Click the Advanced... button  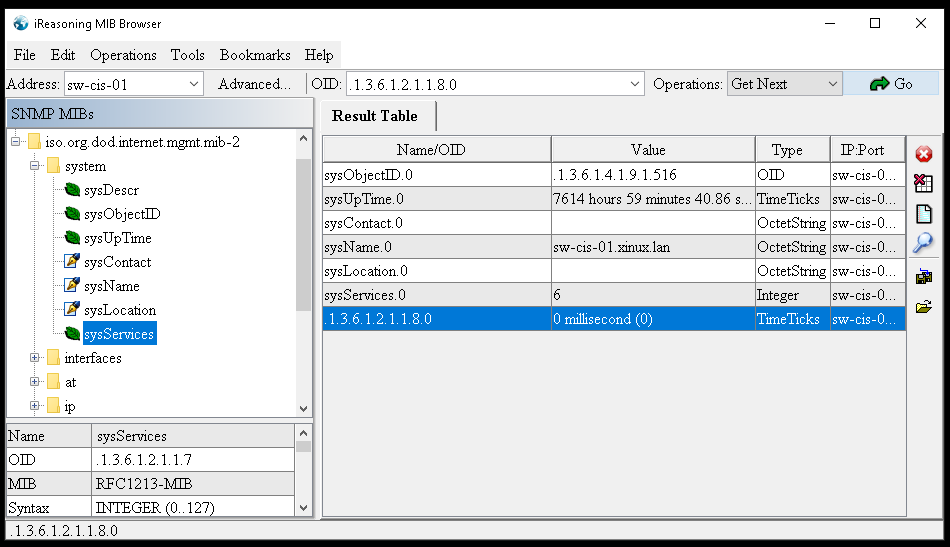tap(254, 84)
